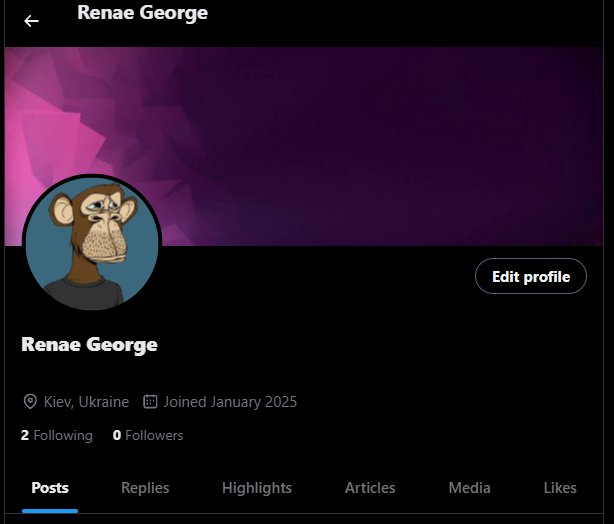Open the 2 Following list
Screen dimensions: 614x524
[57, 435]
